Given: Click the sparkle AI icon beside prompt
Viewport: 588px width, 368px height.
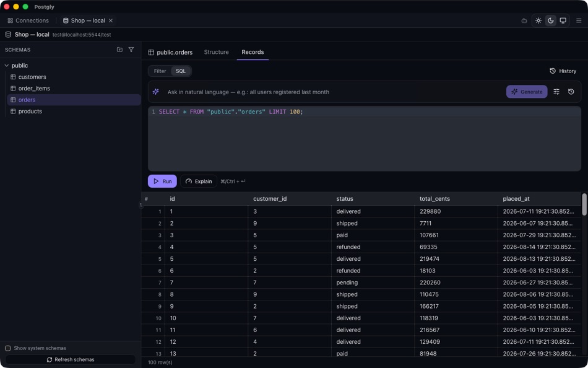Looking at the screenshot, I should (155, 92).
